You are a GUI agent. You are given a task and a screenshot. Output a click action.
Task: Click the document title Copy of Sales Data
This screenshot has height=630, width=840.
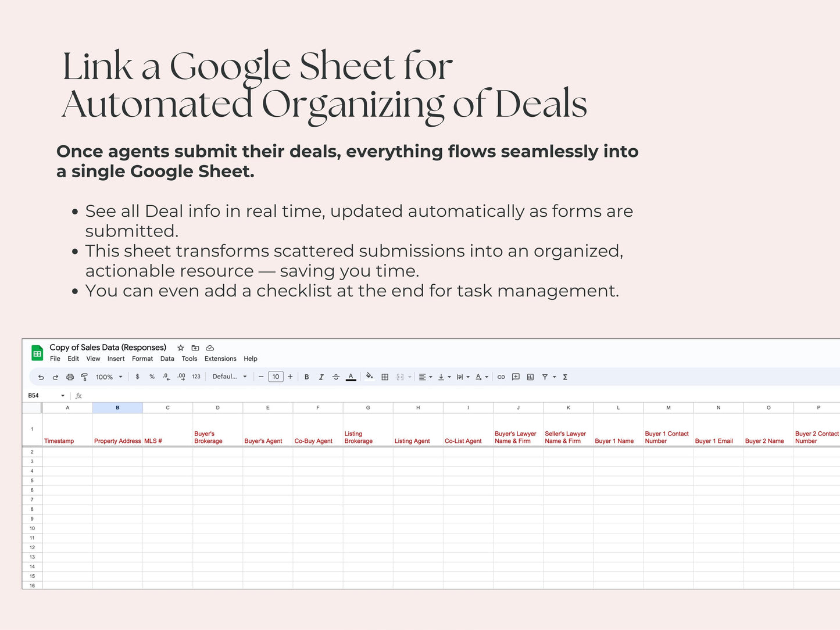(x=108, y=348)
